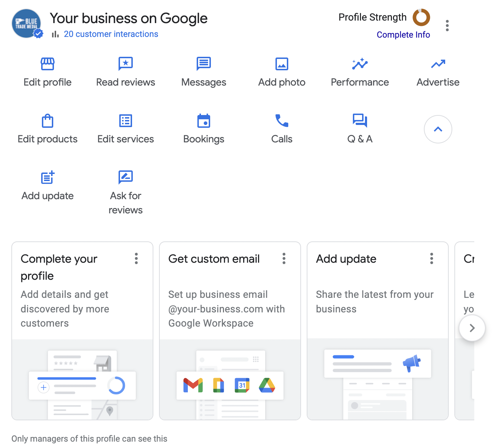Click the Gmail icon in the Workspace card
Viewport: 497px width, 448px height.
[x=193, y=386]
